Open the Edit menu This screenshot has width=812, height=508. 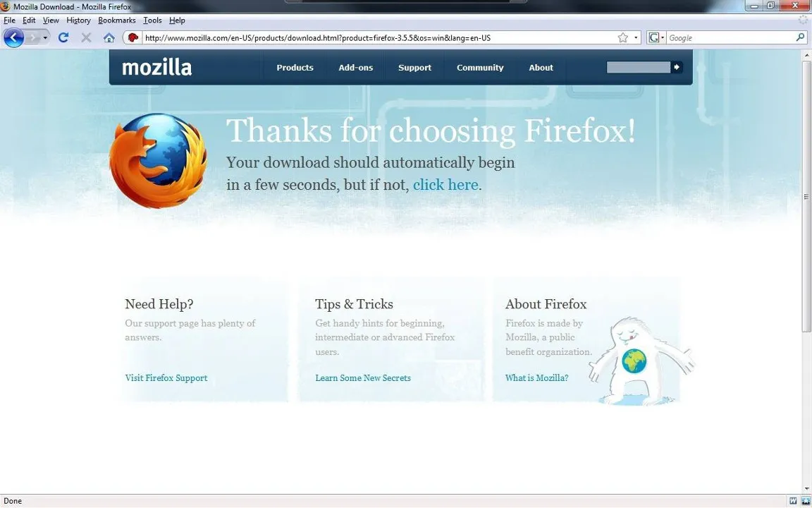tap(29, 20)
